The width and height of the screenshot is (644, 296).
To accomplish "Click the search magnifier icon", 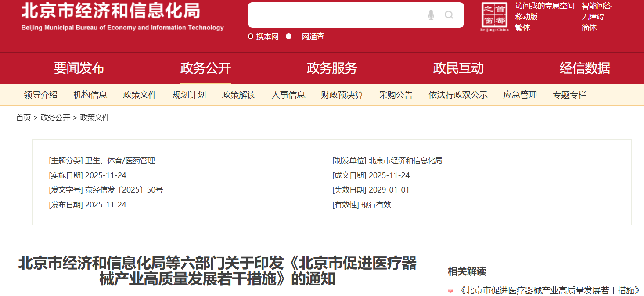I will [449, 14].
